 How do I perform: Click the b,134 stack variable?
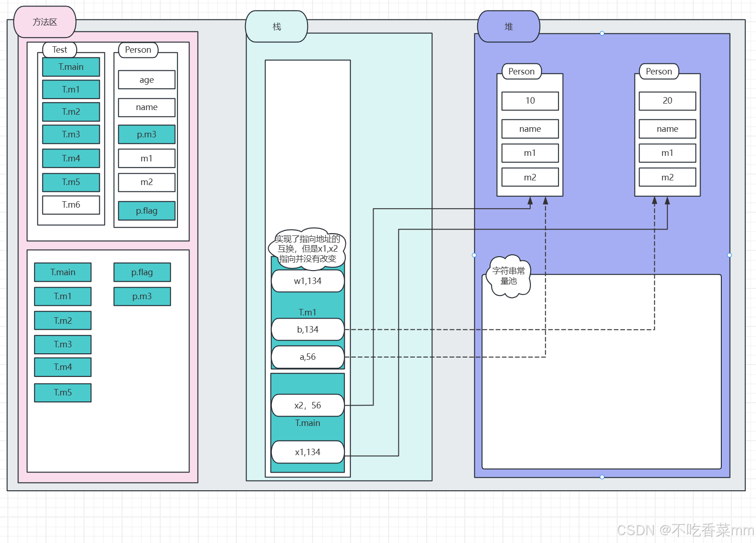tap(308, 329)
